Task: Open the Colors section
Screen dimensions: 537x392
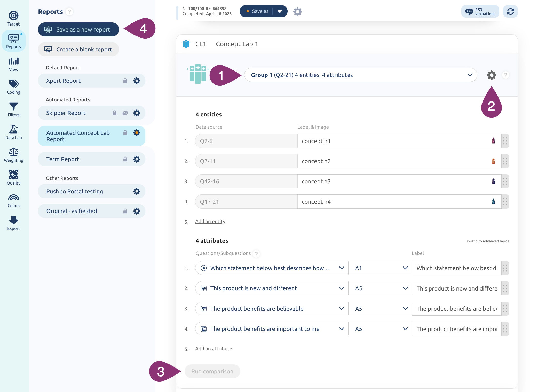Action: click(13, 201)
